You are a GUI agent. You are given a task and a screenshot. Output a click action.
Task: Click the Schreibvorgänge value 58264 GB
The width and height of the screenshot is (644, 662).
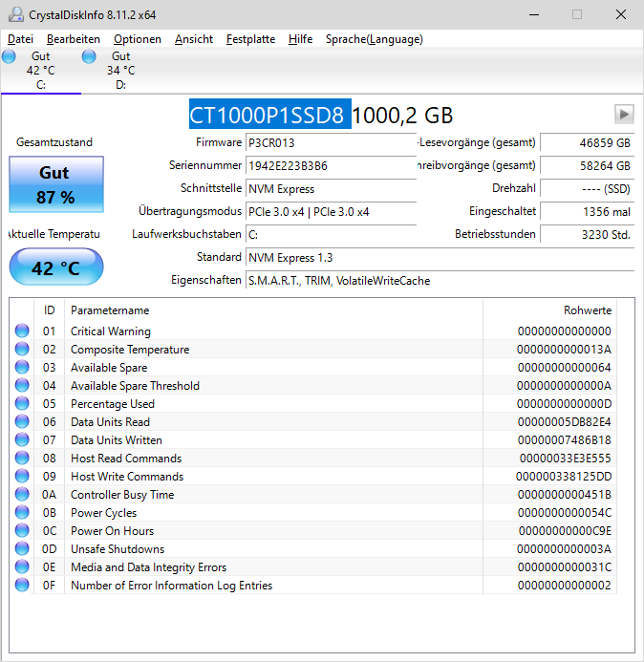click(587, 165)
